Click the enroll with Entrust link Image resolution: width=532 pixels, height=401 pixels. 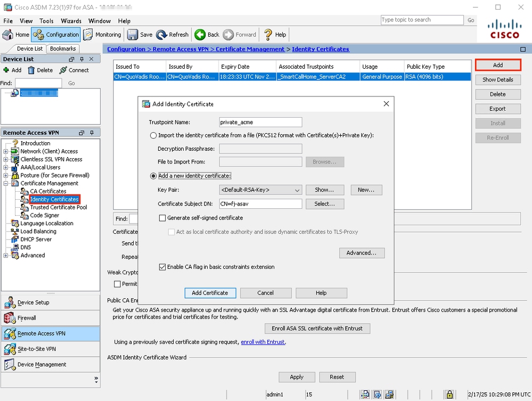(x=263, y=342)
